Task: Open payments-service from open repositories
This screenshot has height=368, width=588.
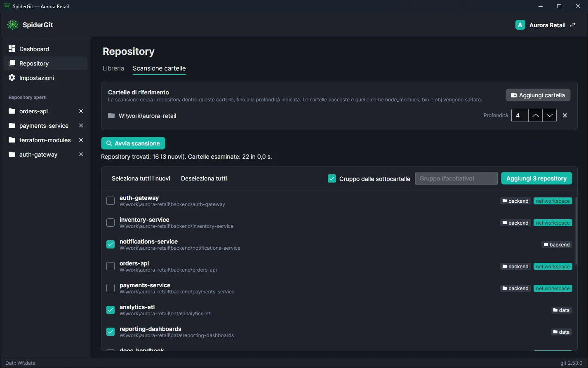Action: pos(45,126)
